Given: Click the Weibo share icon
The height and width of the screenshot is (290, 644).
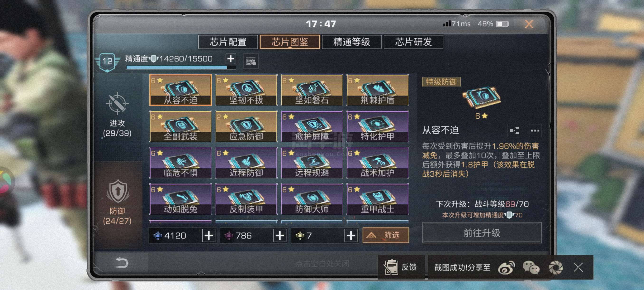Looking at the screenshot, I should click(506, 267).
